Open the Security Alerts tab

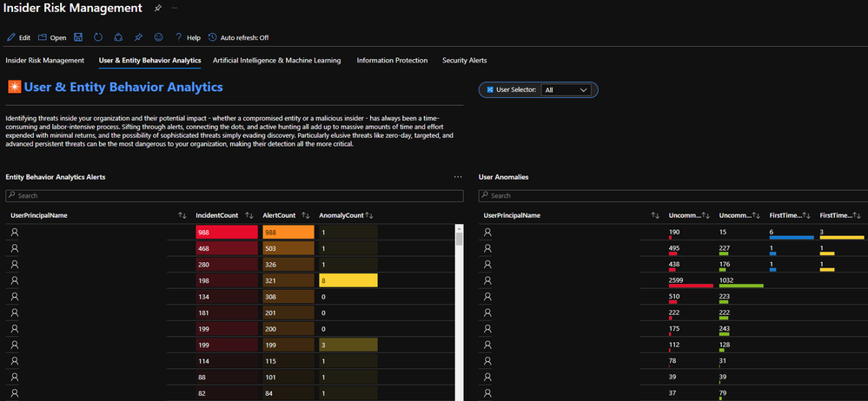[465, 60]
